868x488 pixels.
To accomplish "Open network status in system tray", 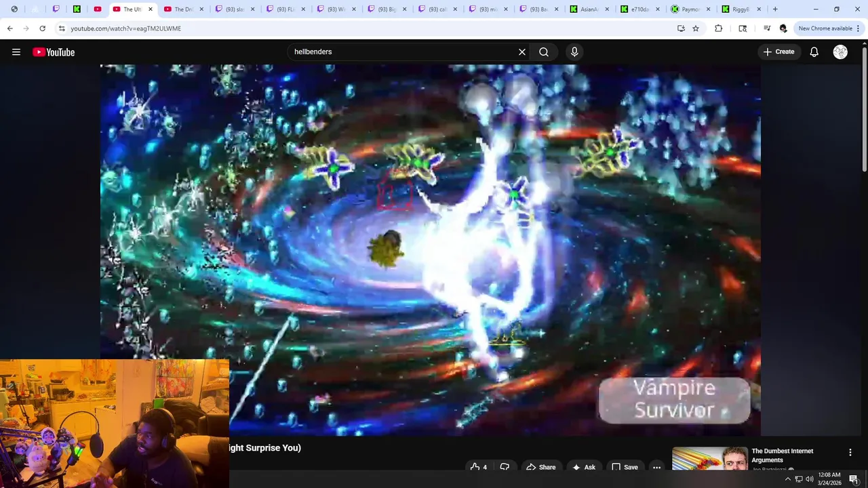I will [x=799, y=479].
